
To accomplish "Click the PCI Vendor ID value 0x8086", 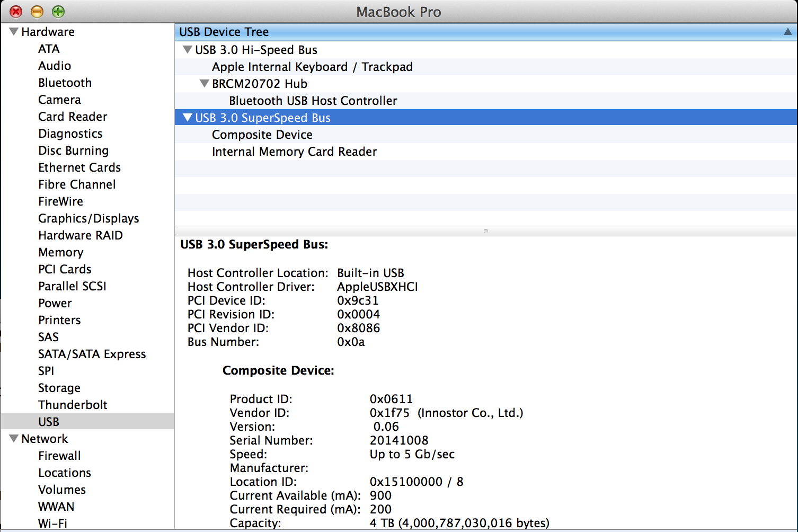I will [359, 328].
